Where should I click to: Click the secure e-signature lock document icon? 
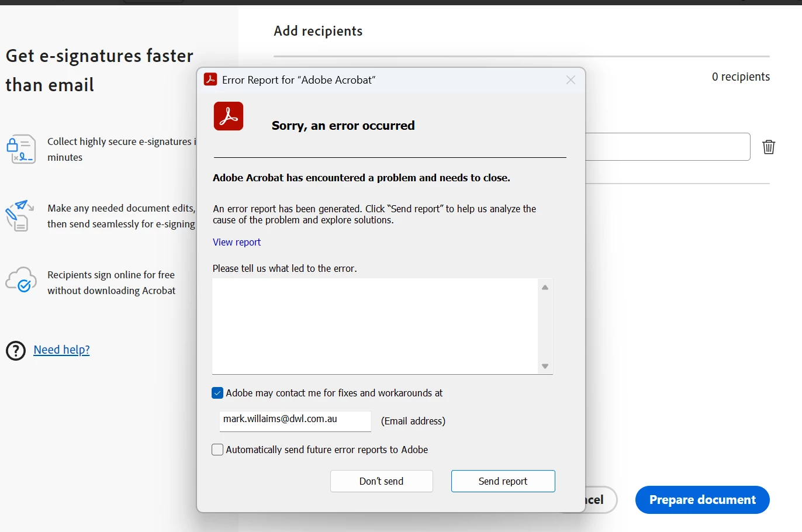tap(21, 149)
